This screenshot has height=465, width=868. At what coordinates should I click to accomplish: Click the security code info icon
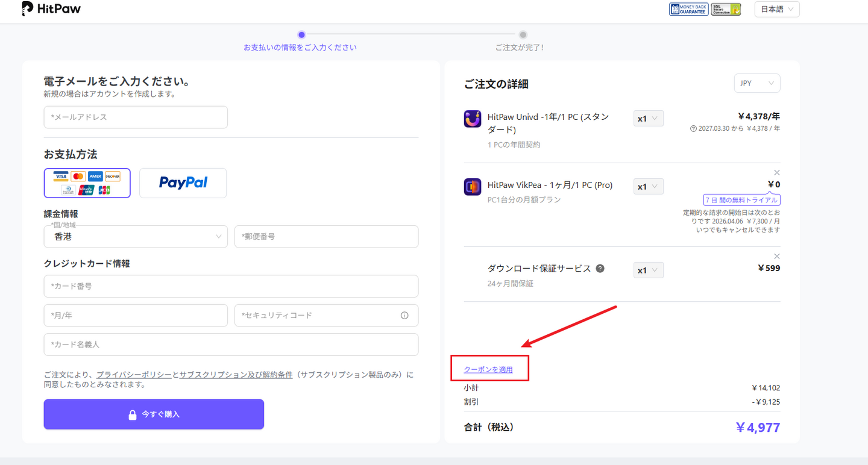404,316
